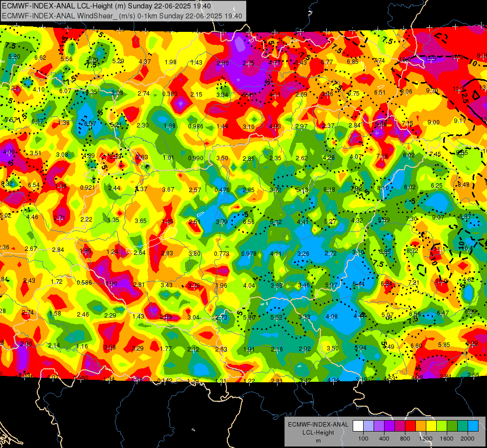Screen dimensions: 487x448
Task: Click the wind shear value 6.54
Action: 34,185
